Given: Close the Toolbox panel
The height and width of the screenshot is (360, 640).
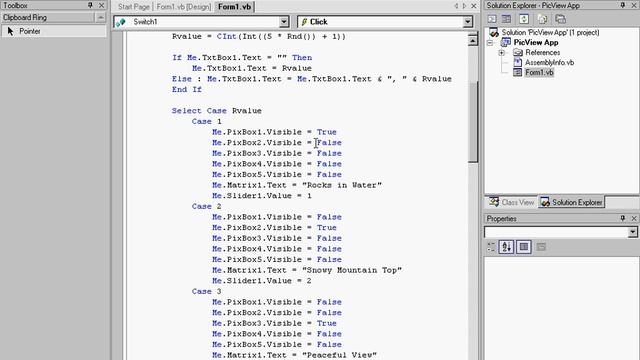Looking at the screenshot, I should click(102, 5).
